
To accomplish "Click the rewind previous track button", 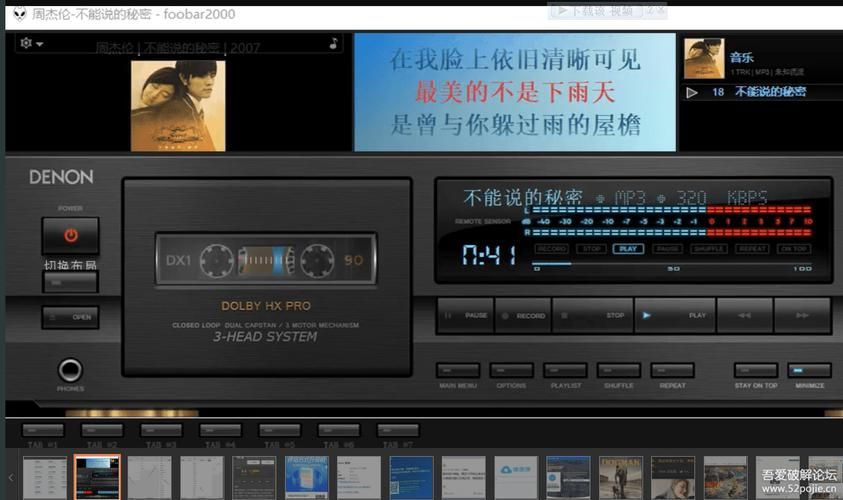I will click(x=745, y=316).
